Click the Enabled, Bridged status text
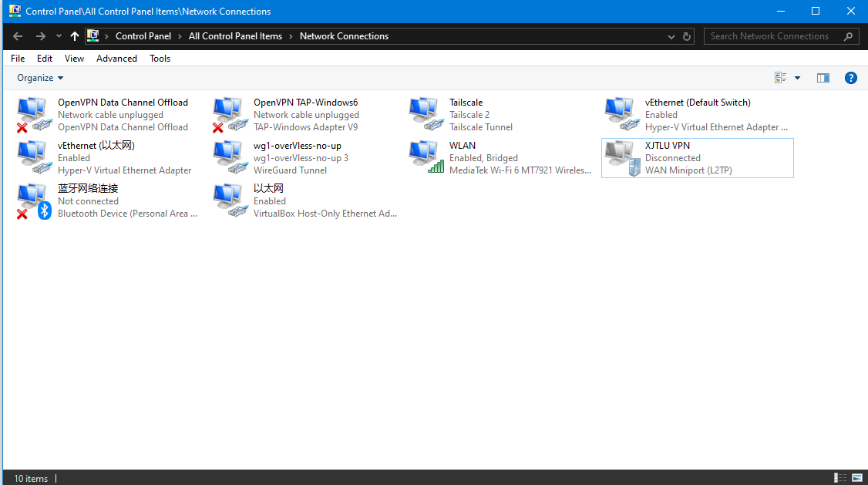This screenshot has width=868, height=485. click(x=483, y=158)
